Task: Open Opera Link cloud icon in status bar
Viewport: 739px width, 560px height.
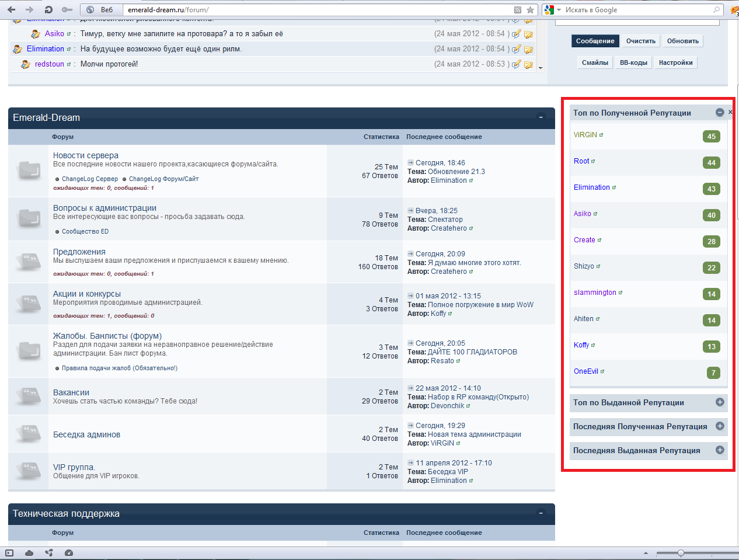Action: coord(29,553)
